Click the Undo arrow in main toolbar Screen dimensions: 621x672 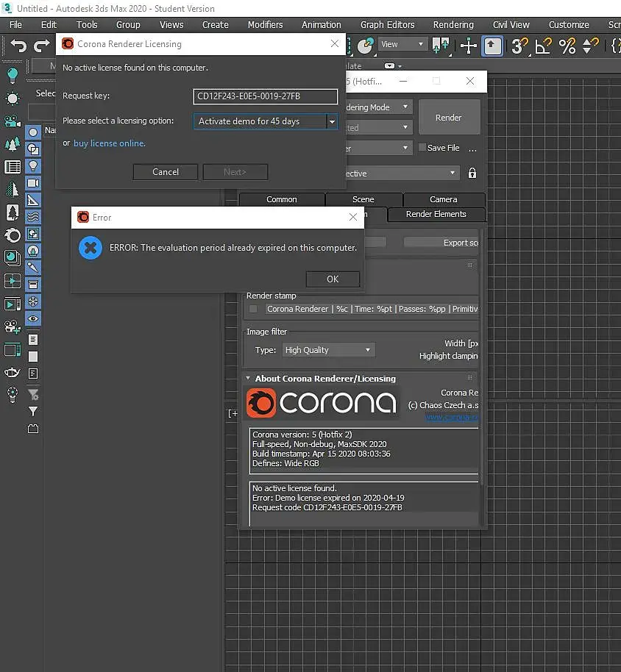(x=18, y=46)
